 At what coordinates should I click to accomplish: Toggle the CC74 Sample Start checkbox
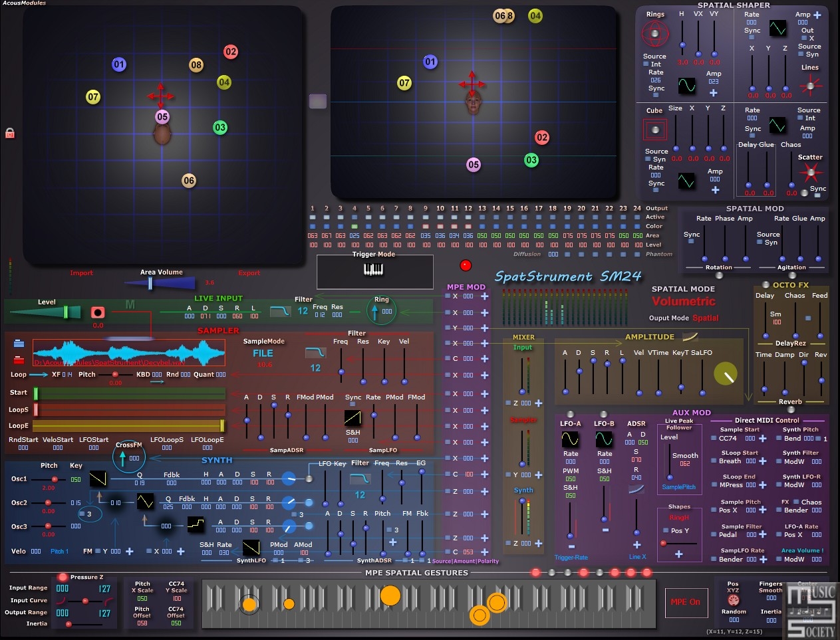pos(714,439)
